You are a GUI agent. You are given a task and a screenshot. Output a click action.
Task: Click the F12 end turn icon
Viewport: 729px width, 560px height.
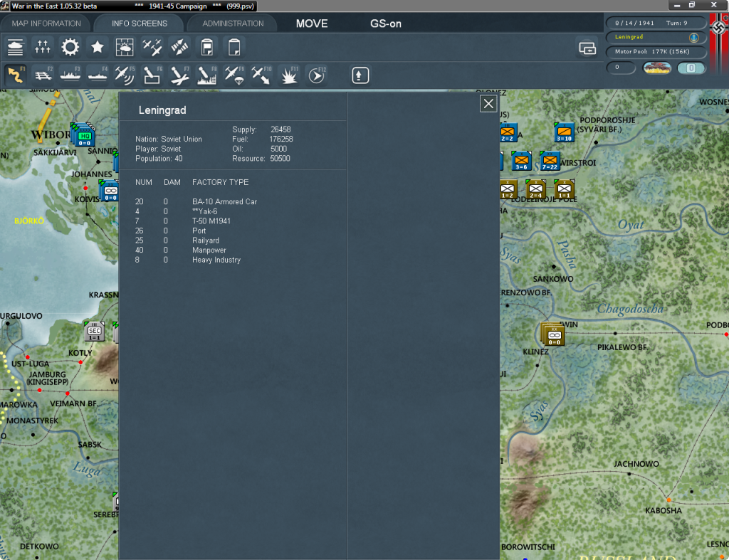click(317, 75)
